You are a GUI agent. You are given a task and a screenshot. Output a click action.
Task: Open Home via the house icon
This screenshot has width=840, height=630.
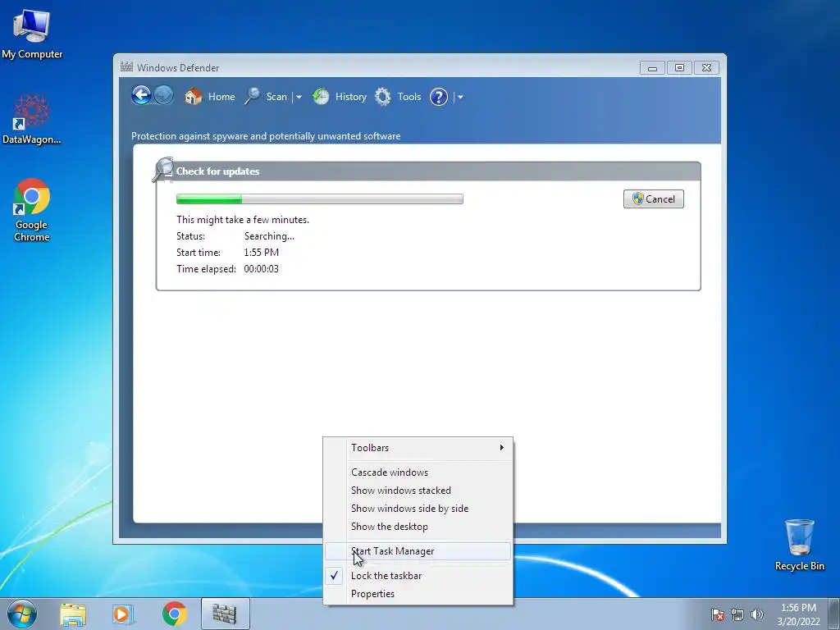194,97
